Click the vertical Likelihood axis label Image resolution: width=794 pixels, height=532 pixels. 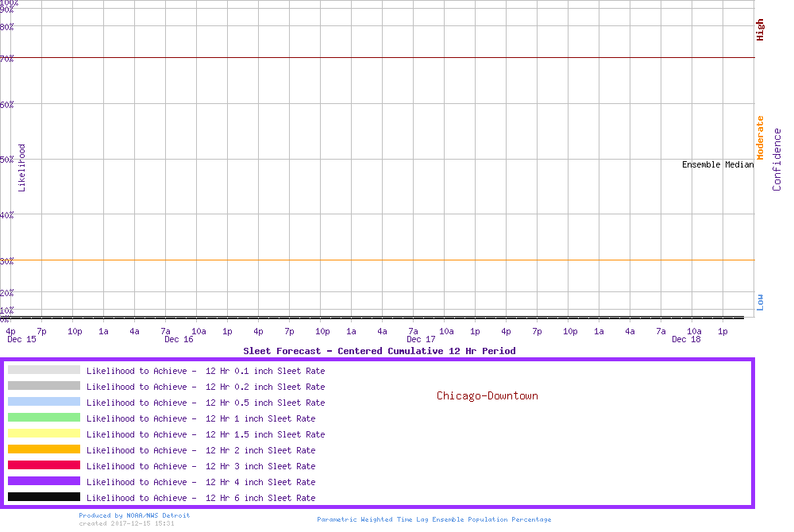coord(22,168)
